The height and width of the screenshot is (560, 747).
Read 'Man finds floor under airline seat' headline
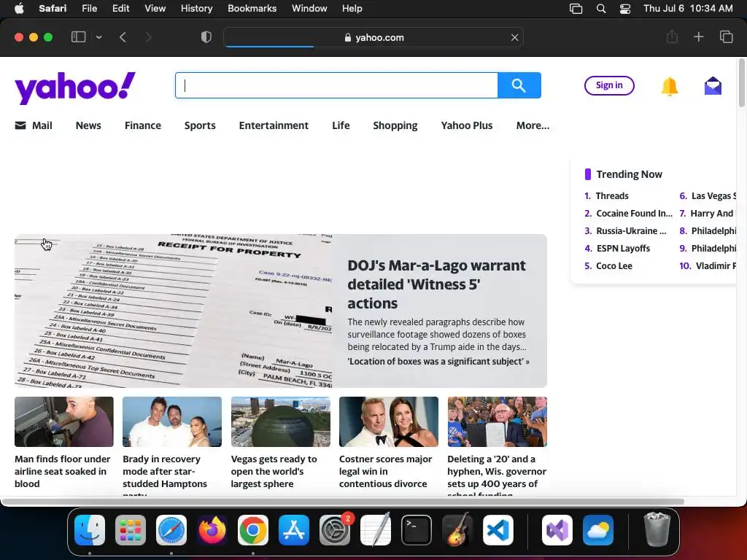click(x=63, y=472)
